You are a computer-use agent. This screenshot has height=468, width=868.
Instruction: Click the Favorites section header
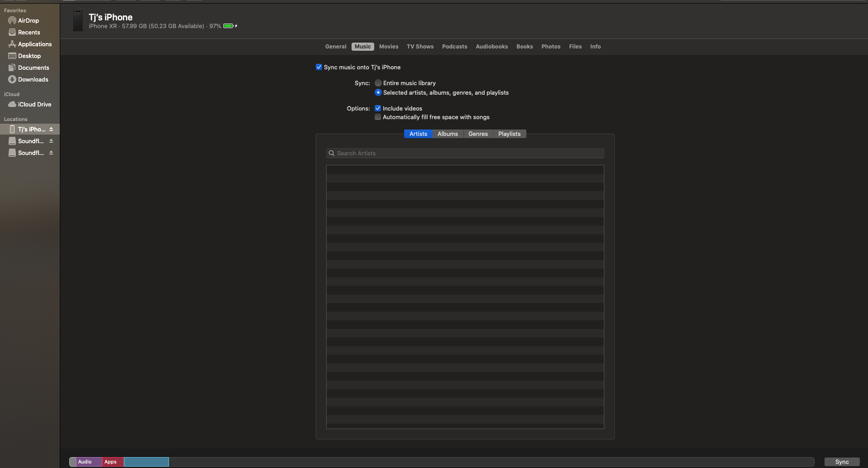tap(15, 10)
